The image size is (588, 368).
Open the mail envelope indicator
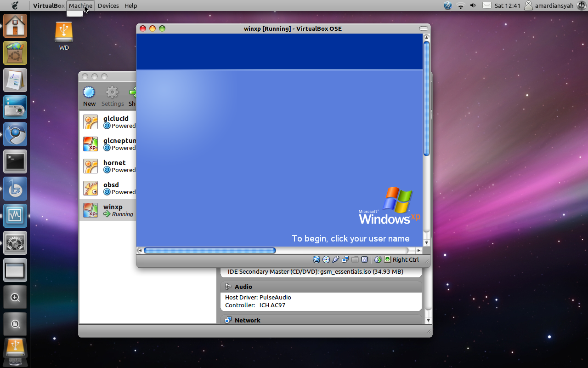486,6
